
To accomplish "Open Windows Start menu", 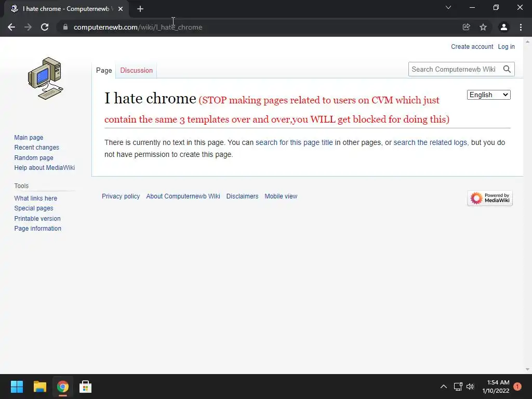I will 17,387.
